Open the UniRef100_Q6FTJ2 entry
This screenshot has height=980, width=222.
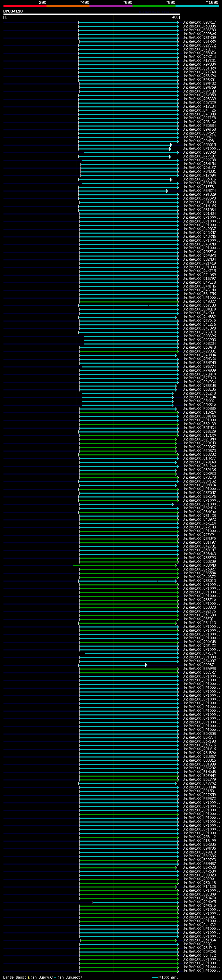click(199, 956)
